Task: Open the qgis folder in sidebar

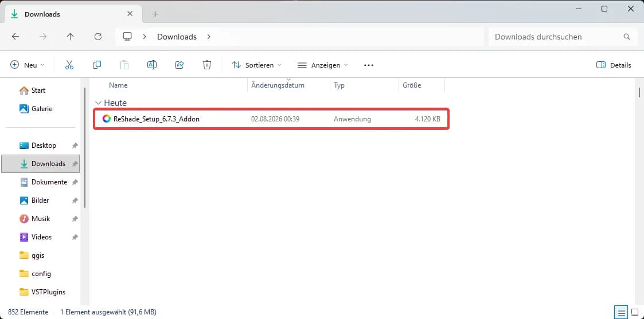Action: (x=32, y=255)
